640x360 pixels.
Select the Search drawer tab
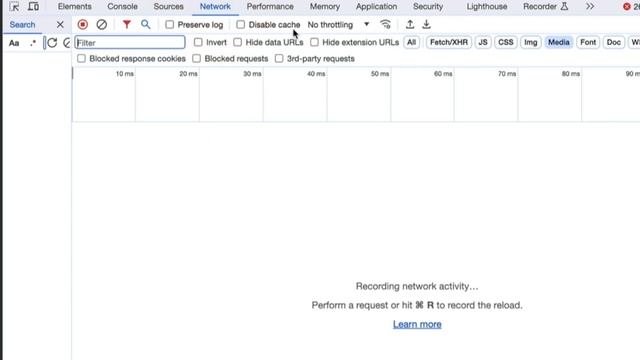22,24
